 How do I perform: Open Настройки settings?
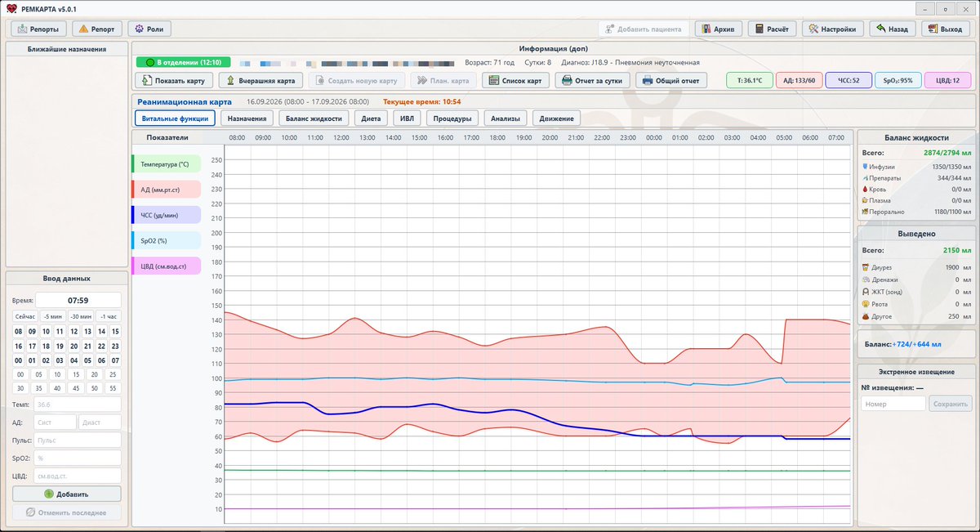[832, 29]
